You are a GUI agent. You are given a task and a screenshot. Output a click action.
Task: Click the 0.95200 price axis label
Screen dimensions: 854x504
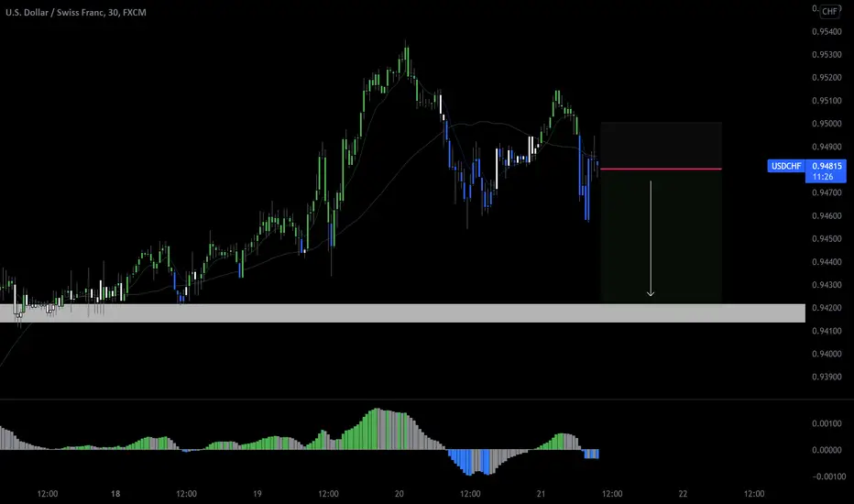click(827, 77)
